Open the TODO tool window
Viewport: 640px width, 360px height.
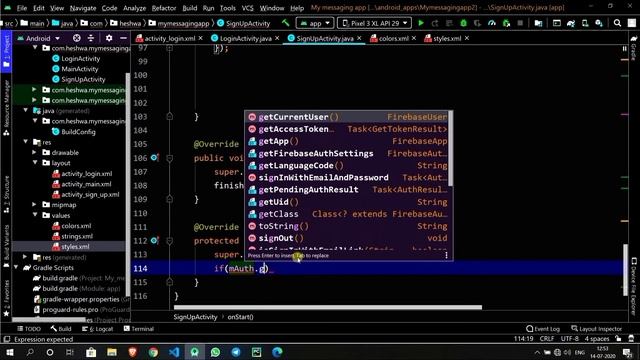coord(29,329)
